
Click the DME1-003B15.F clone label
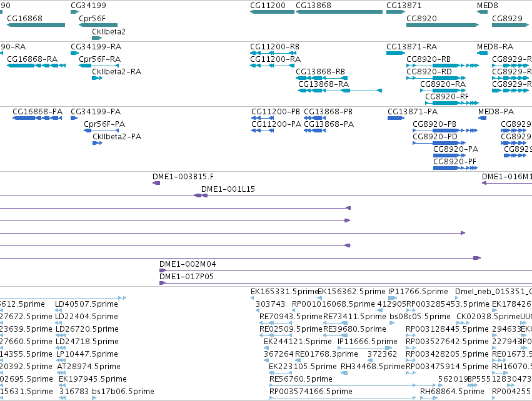click(x=183, y=177)
